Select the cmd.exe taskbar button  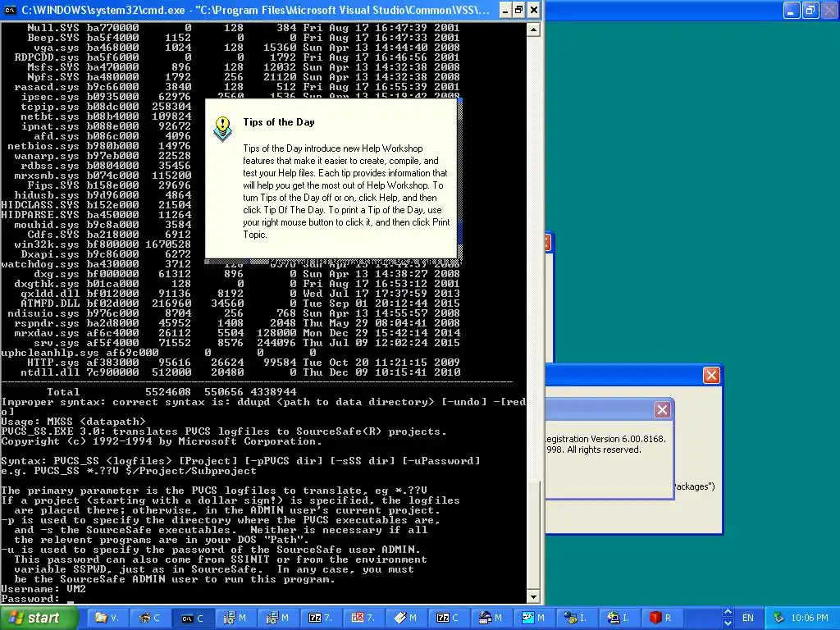(x=192, y=618)
